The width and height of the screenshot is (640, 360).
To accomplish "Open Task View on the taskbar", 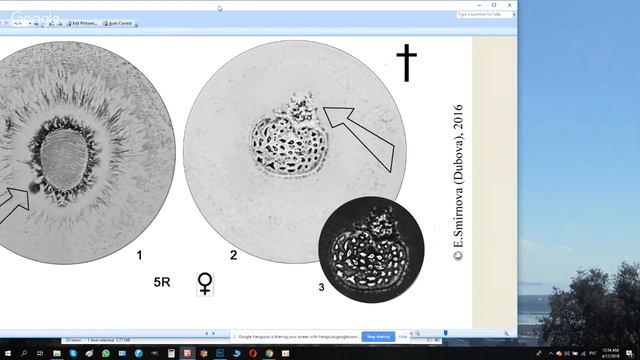I will click(40, 353).
